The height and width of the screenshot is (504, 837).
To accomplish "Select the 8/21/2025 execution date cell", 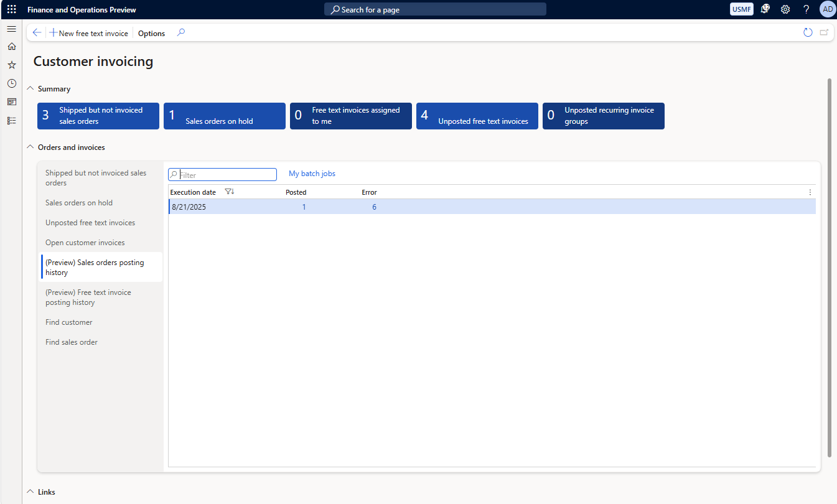I will 189,207.
